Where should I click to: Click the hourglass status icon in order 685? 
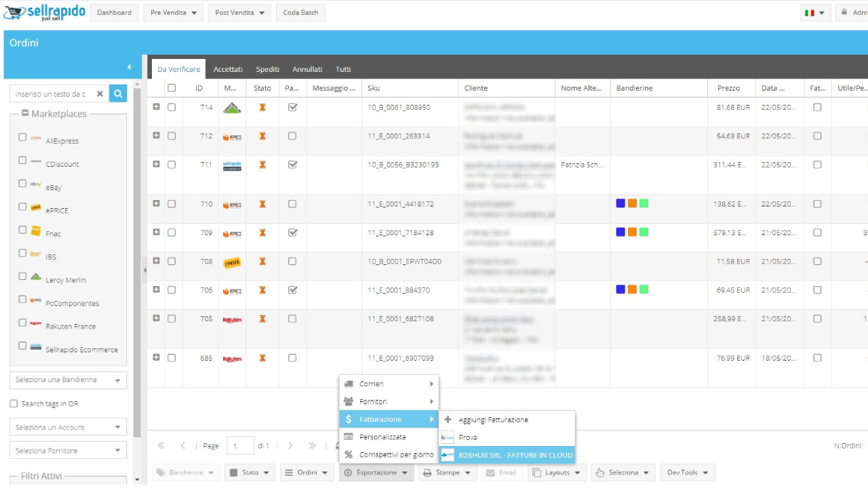click(x=262, y=358)
